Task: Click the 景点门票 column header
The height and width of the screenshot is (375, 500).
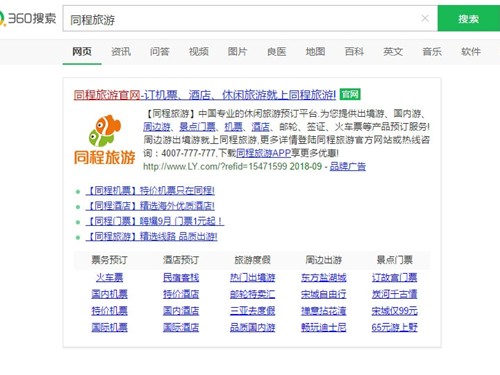Action: (x=395, y=260)
